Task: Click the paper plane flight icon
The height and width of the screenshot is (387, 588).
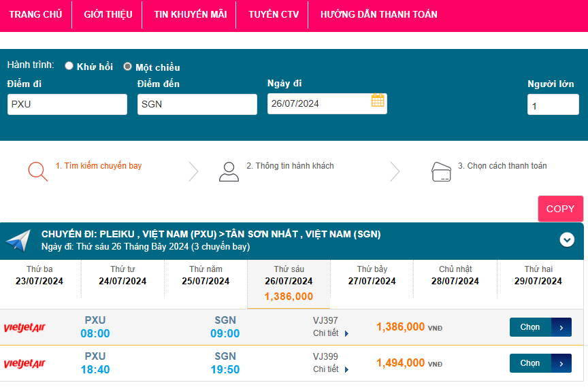Action: tap(18, 240)
